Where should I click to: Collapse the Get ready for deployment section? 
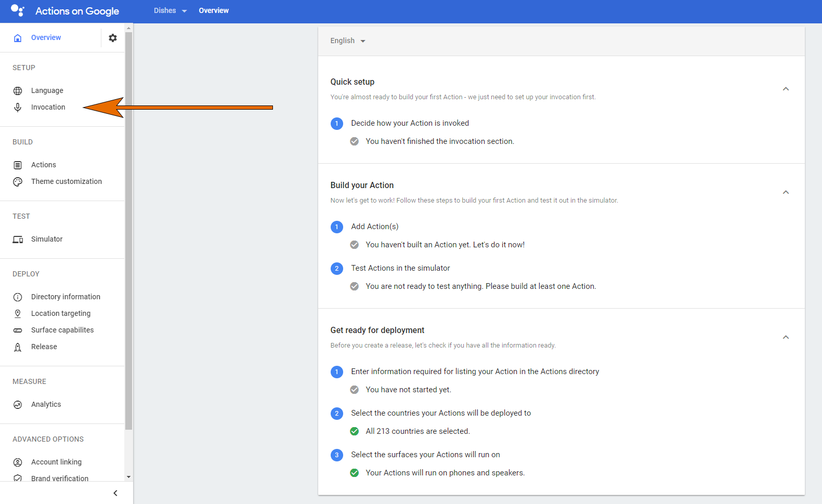[x=786, y=337]
